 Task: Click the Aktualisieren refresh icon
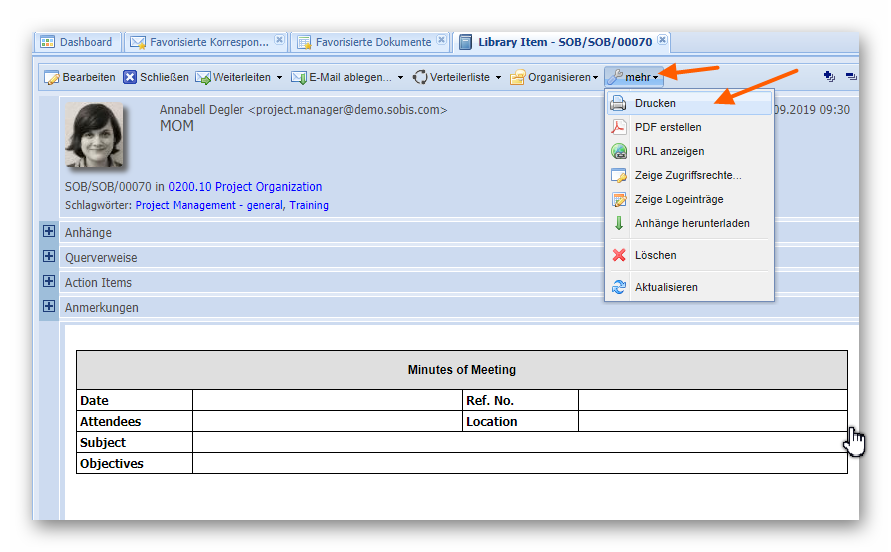(x=619, y=287)
